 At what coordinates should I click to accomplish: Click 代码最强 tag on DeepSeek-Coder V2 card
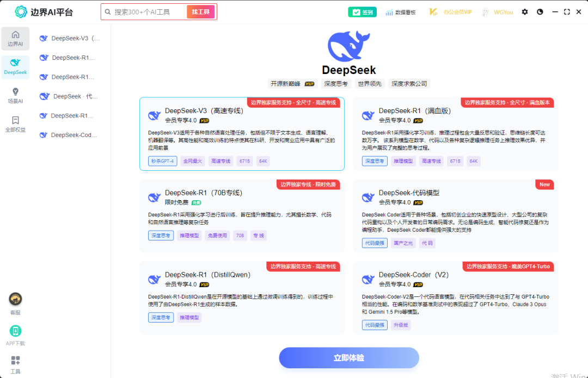tap(375, 325)
